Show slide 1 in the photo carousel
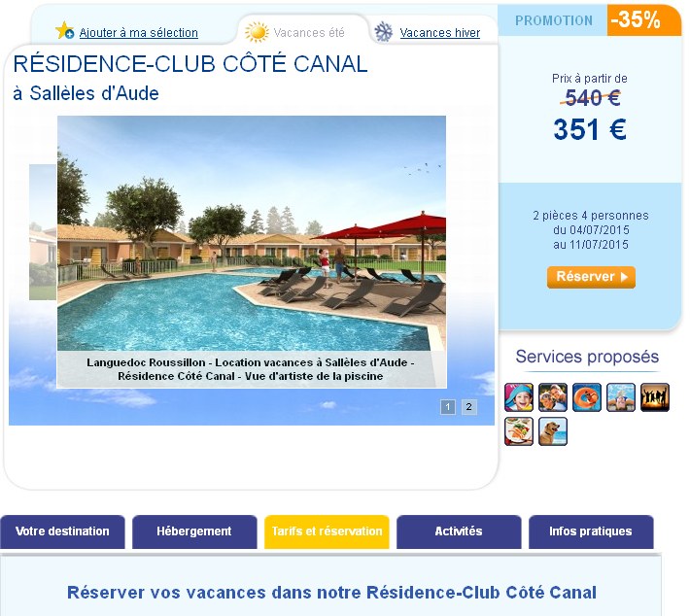Viewport: 690px width, 616px height. [x=448, y=407]
